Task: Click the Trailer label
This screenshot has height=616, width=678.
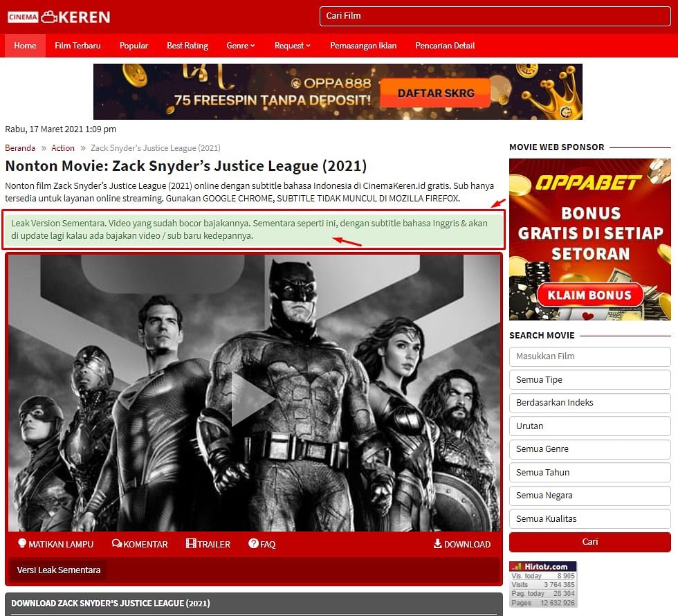Action: click(x=214, y=544)
